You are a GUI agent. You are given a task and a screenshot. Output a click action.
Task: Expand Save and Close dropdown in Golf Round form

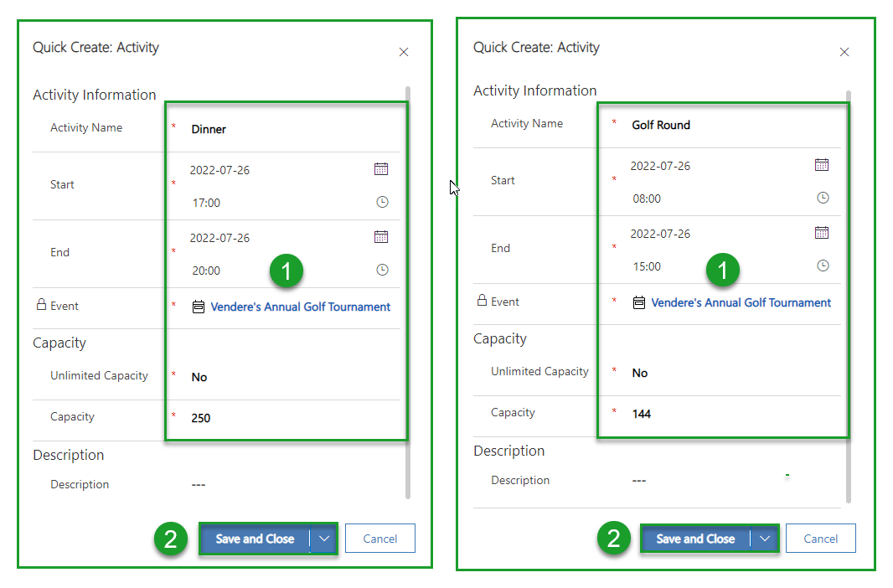click(x=765, y=539)
